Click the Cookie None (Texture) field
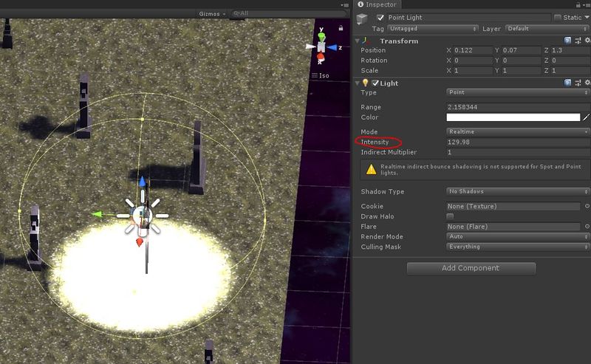This screenshot has height=364, width=591. [513, 206]
